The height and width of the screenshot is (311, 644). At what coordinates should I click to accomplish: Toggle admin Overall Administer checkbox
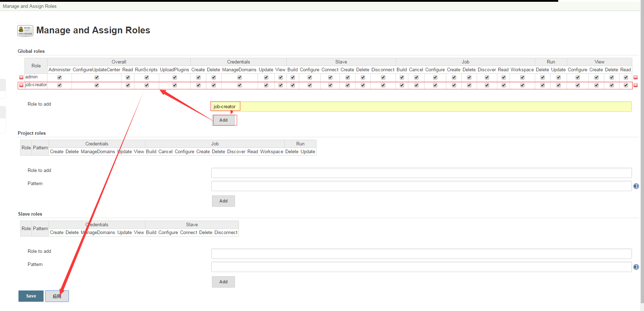(x=60, y=77)
